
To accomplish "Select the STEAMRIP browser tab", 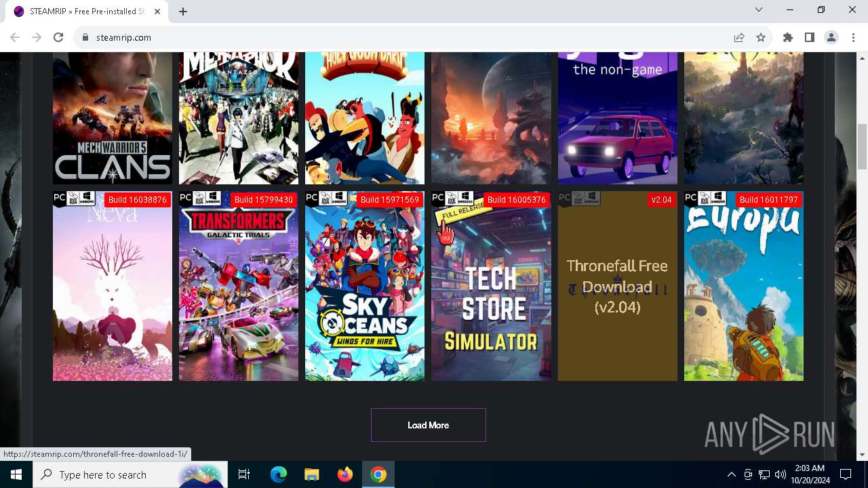I will click(x=86, y=12).
